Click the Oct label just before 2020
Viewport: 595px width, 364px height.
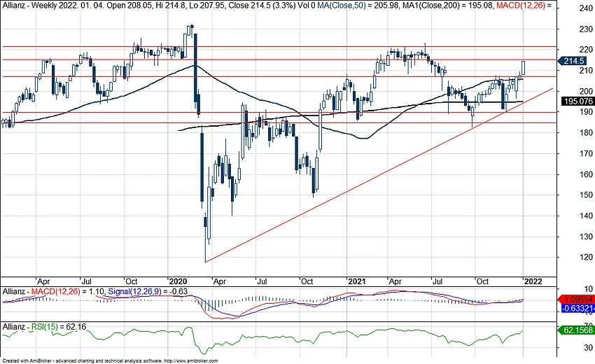pyautogui.click(x=132, y=281)
